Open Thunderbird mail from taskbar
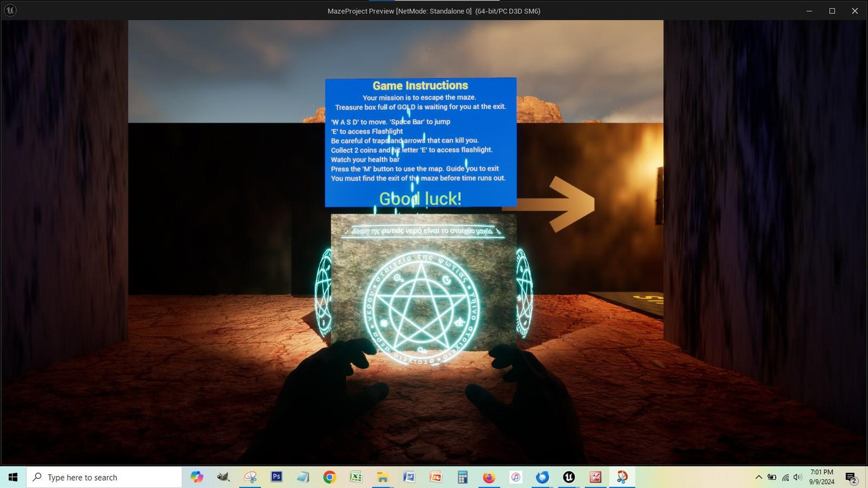Viewport: 868px width, 488px height. coord(542,477)
